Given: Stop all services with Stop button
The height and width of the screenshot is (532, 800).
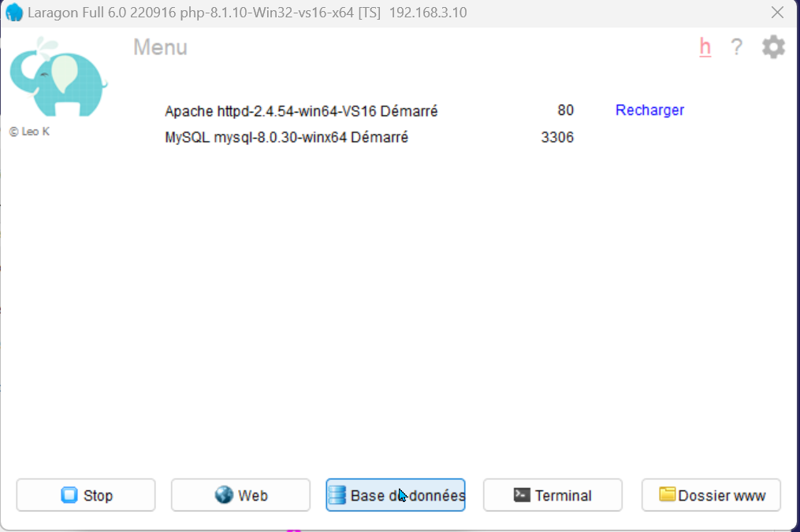Looking at the screenshot, I should pyautogui.click(x=86, y=495).
